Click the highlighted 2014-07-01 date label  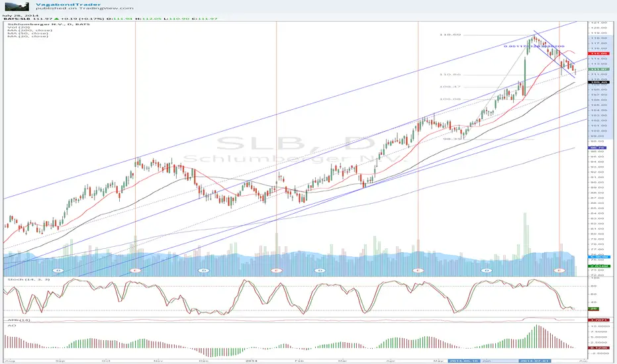click(x=535, y=361)
